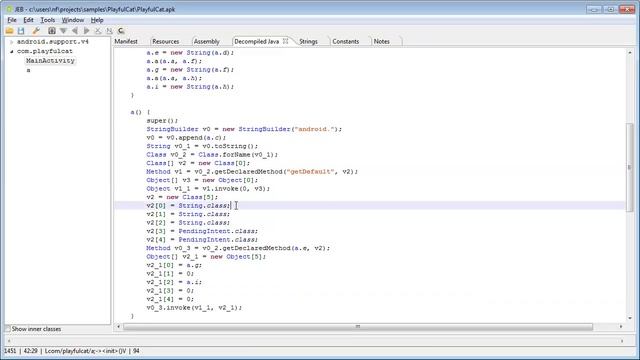
Task: Click the JEB application icon in title bar
Action: coord(9,9)
